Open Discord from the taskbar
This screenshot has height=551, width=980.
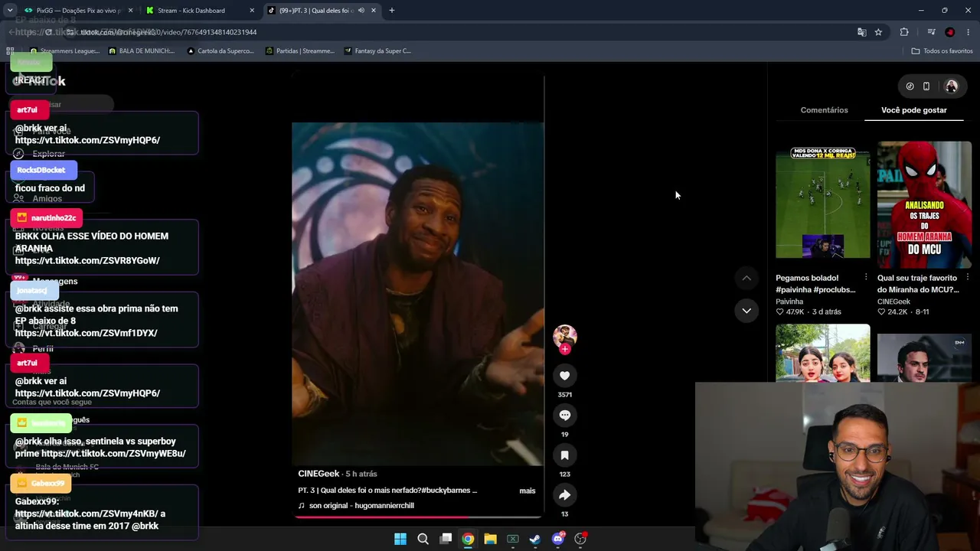(558, 539)
